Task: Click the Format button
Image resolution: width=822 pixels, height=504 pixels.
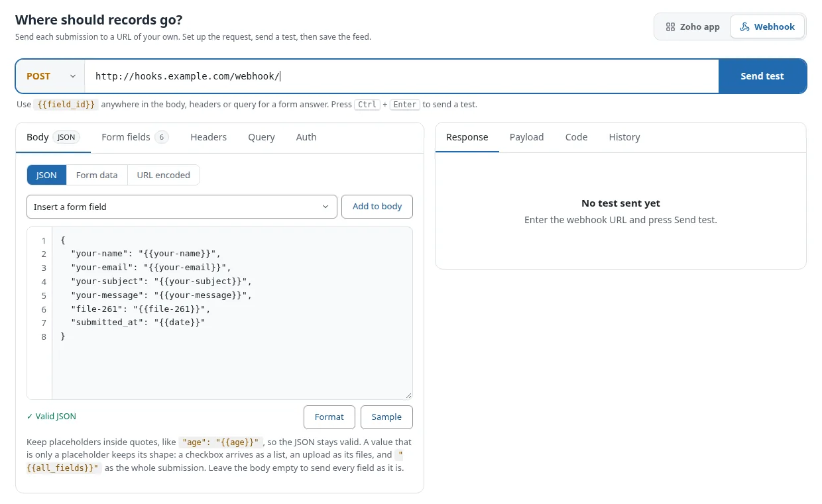Action: click(329, 417)
